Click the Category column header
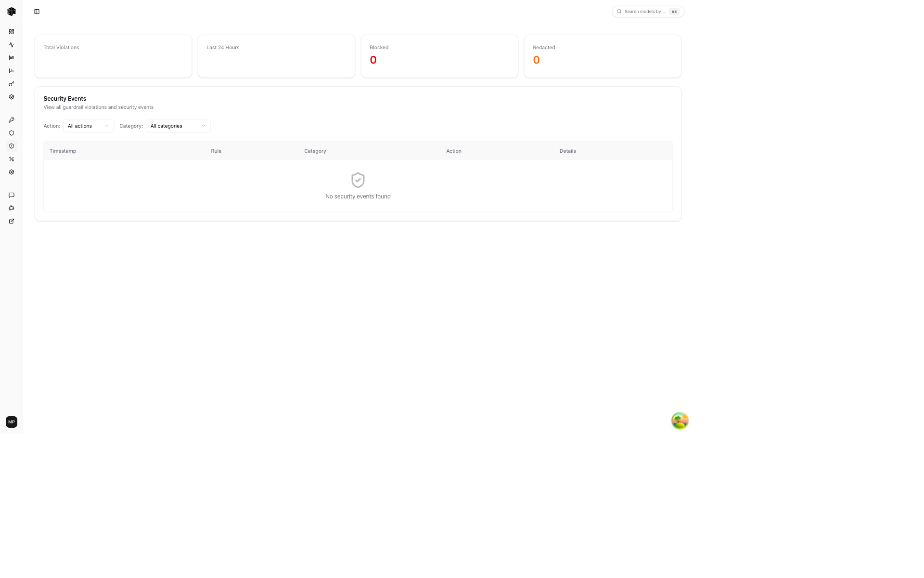 point(315,151)
